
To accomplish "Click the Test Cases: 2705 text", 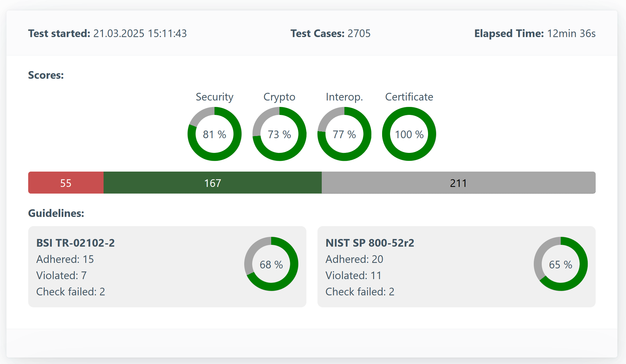I will 331,33.
